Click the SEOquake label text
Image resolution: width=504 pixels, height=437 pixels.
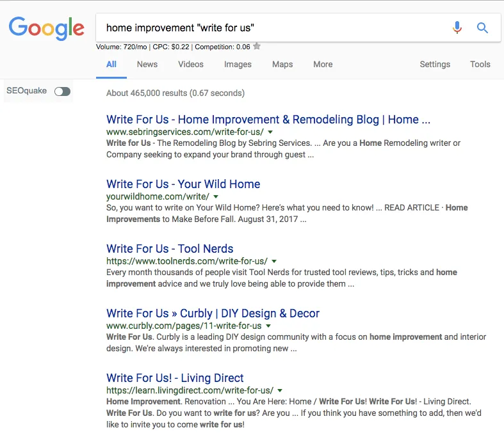26,91
